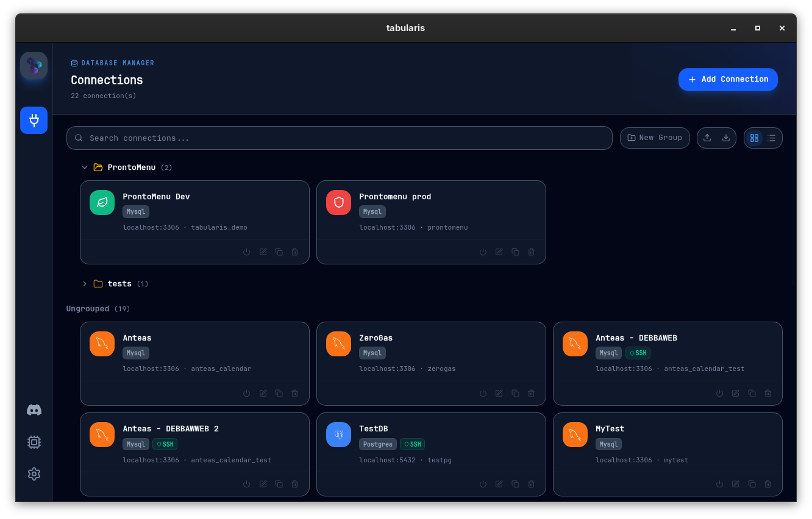Image resolution: width=812 pixels, height=519 pixels.
Task: Open Settings via the gear icon
Action: click(x=34, y=474)
